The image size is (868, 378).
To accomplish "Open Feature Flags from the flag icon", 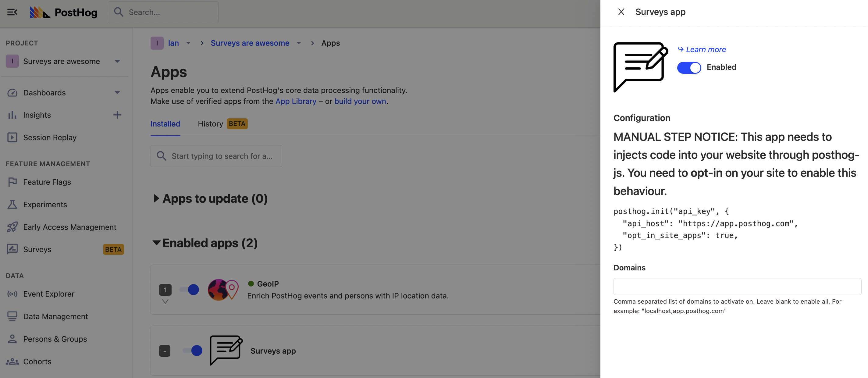I will (12, 182).
